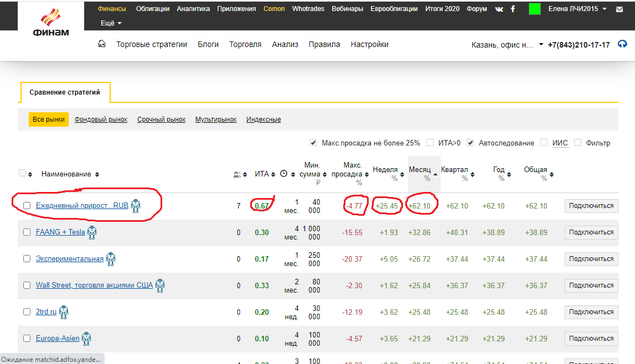Viewport: 635px width, 364px height.
Task: Enable the ИТА>0 checkbox
Action: pos(430,143)
